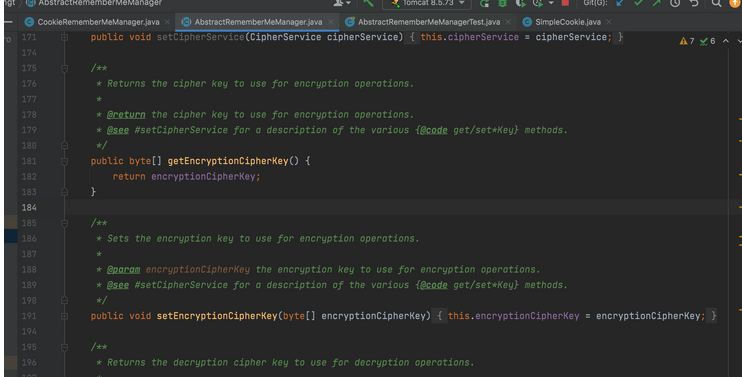Click the green Rerun icon
The height and width of the screenshot is (377, 742).
(x=484, y=3)
